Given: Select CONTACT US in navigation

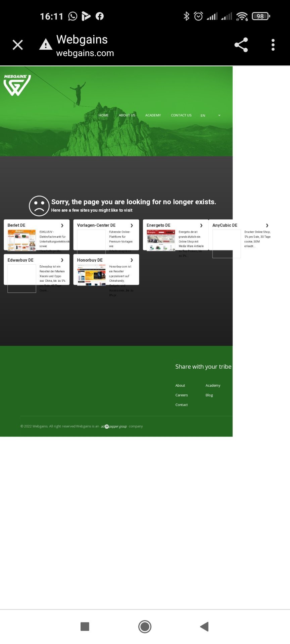Looking at the screenshot, I should (181, 115).
